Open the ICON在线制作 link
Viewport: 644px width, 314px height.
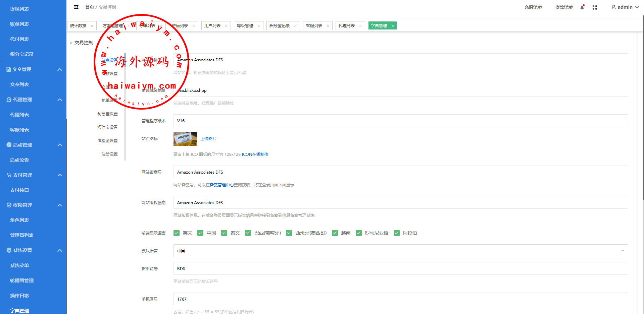click(255, 154)
